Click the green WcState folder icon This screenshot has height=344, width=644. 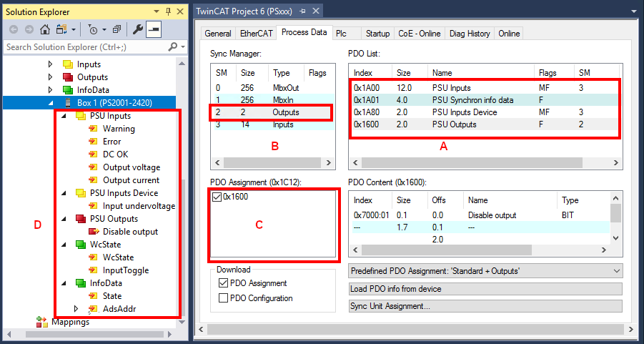pyautogui.click(x=81, y=244)
